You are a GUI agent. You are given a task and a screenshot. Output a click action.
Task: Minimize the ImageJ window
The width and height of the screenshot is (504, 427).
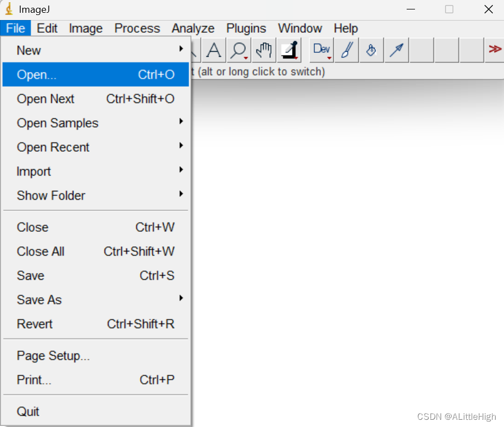click(411, 9)
